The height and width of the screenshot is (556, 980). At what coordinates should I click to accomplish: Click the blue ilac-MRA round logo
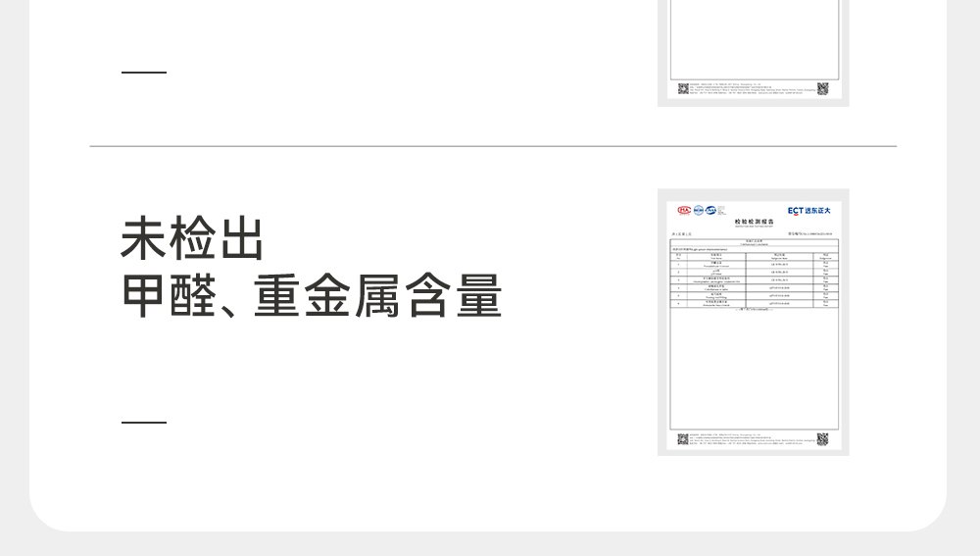pyautogui.click(x=699, y=210)
